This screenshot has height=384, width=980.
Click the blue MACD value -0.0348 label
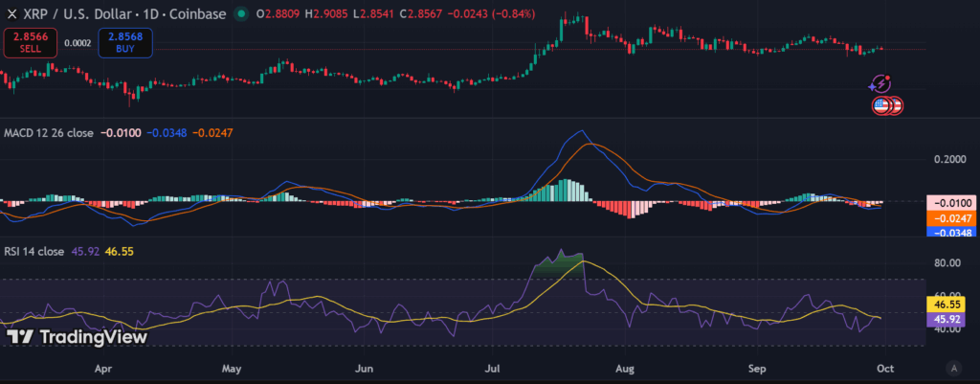click(950, 233)
